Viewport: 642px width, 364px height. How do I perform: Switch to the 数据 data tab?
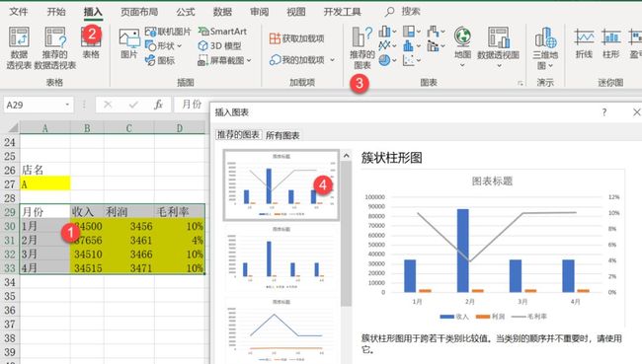pos(222,12)
